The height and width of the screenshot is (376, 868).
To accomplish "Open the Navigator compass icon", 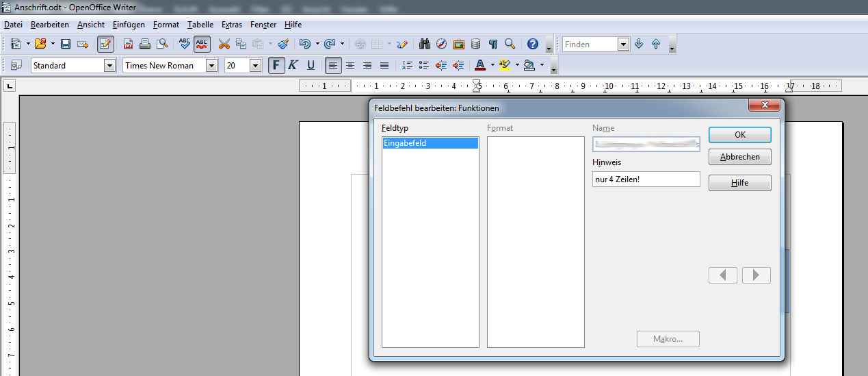I will [x=441, y=44].
